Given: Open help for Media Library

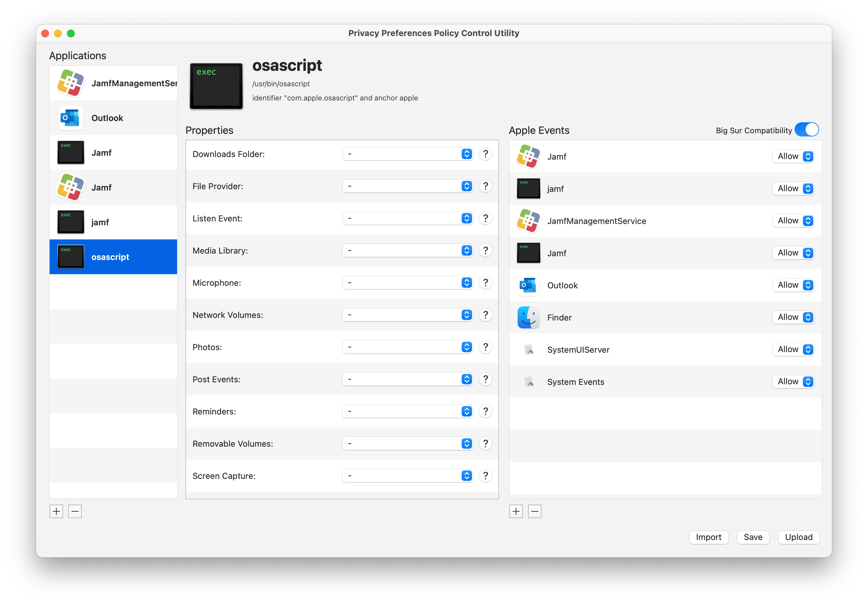Looking at the screenshot, I should 486,250.
